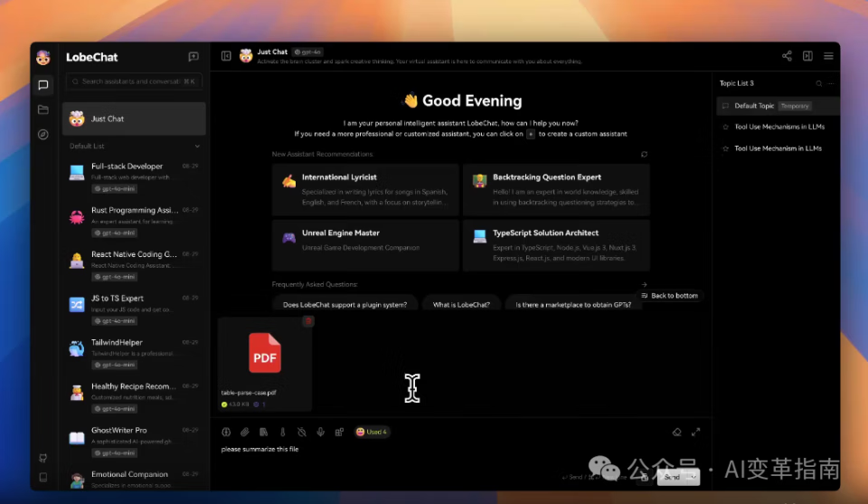Screen dimensions: 868x504
Task: Open topic 'Tool Use Mechanisms in LLMs'
Action: pos(779,127)
